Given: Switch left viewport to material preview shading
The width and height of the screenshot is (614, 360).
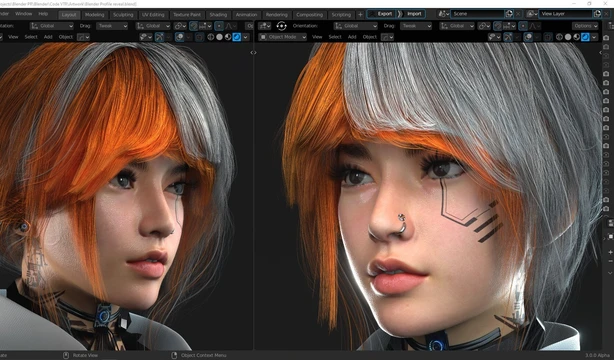Looking at the screenshot, I should pos(228,37).
